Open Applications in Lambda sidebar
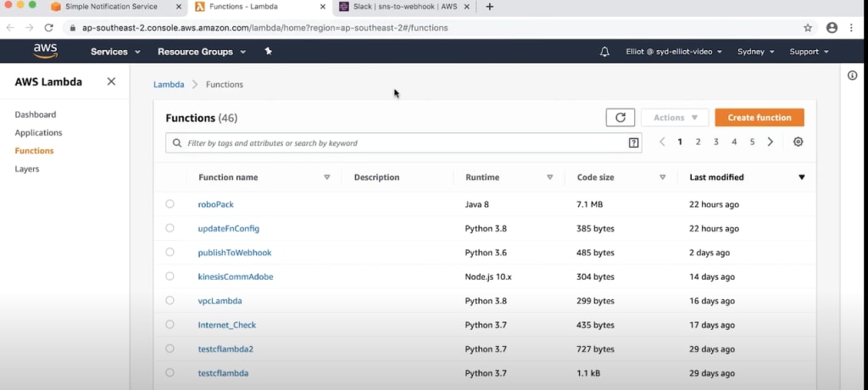The height and width of the screenshot is (390, 868). point(39,133)
